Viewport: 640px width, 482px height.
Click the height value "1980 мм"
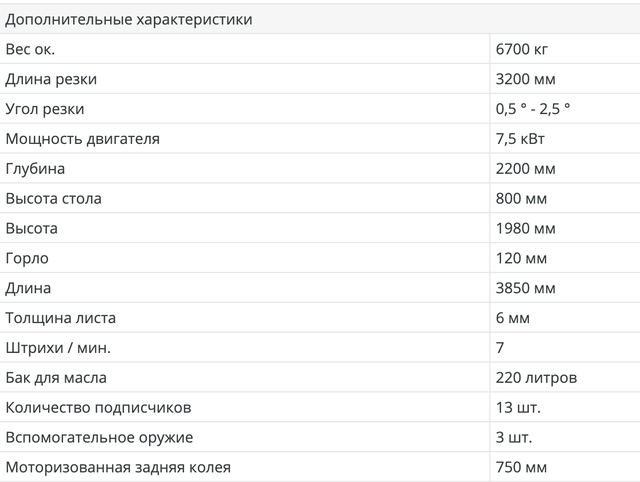click(x=525, y=229)
